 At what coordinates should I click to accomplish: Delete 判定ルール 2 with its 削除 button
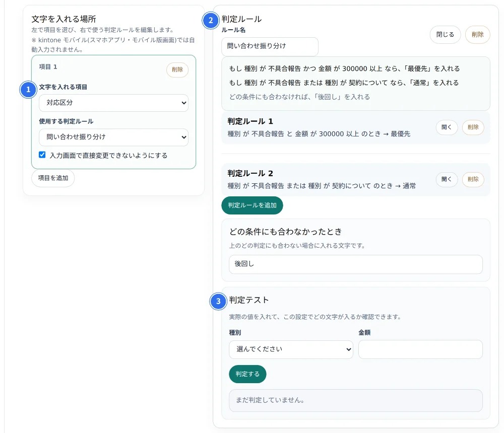[473, 179]
